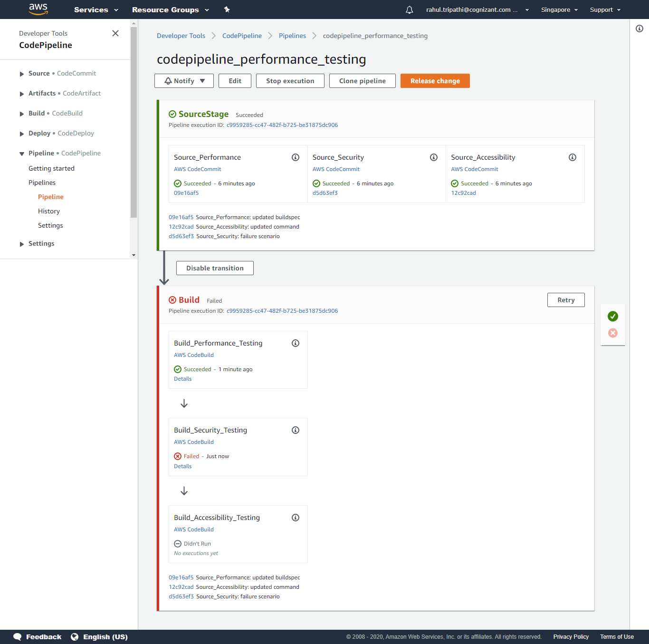Open SourceStage pipeline execution ID link
Screen dimensions: 649x644
pos(282,125)
